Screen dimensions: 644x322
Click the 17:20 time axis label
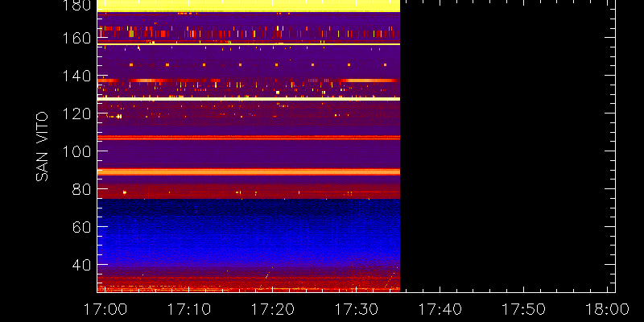pos(272,309)
